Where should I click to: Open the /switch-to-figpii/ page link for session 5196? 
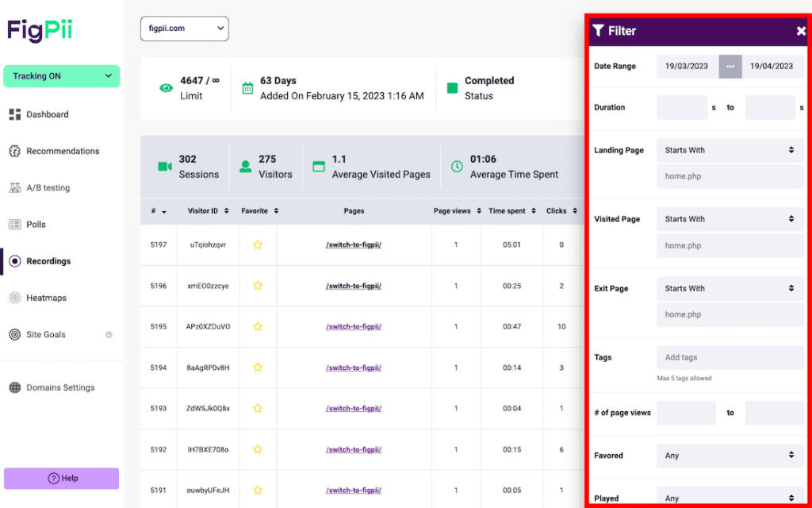pos(354,286)
